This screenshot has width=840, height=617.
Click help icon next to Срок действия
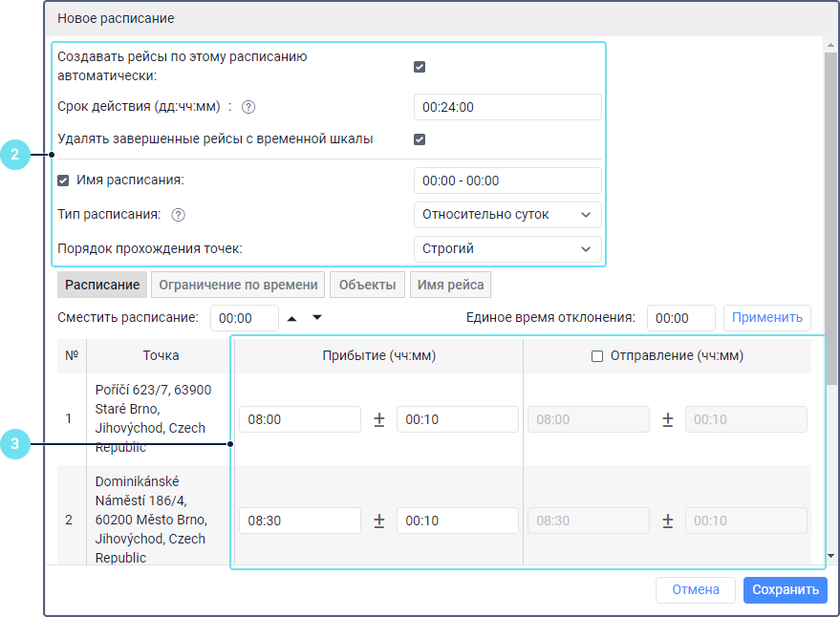pos(248,107)
